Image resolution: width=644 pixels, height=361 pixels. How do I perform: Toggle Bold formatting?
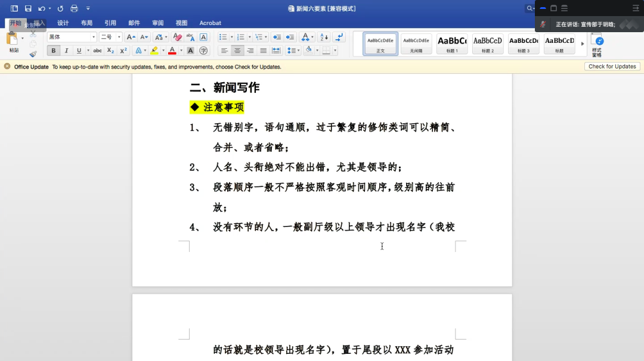coord(54,51)
